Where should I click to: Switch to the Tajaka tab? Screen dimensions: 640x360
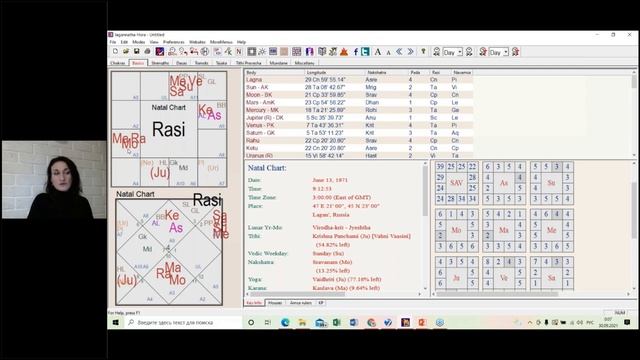pyautogui.click(x=222, y=63)
